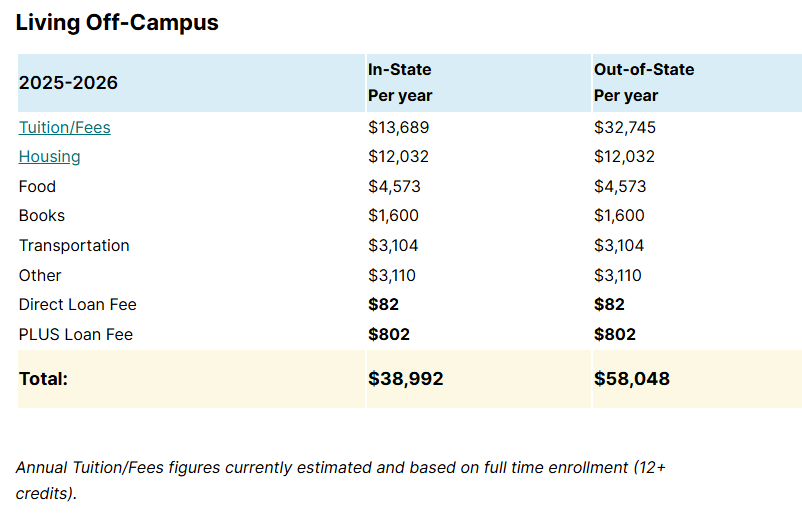Select the out-of-state tuition amount $32,745
Viewport: 802px width, 514px height.
625,128
